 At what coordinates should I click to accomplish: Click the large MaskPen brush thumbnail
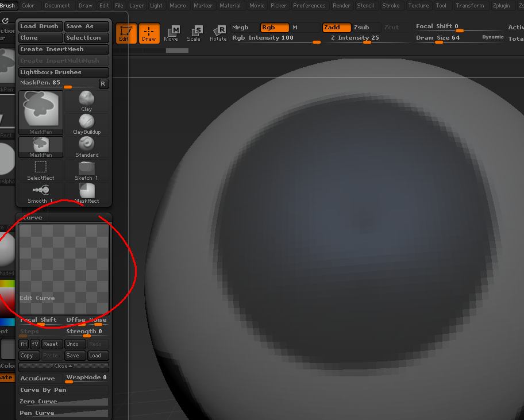(40, 113)
